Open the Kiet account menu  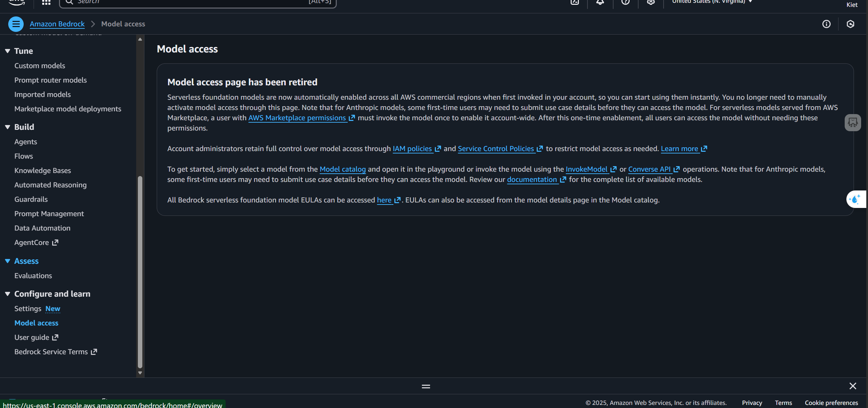pos(852,4)
